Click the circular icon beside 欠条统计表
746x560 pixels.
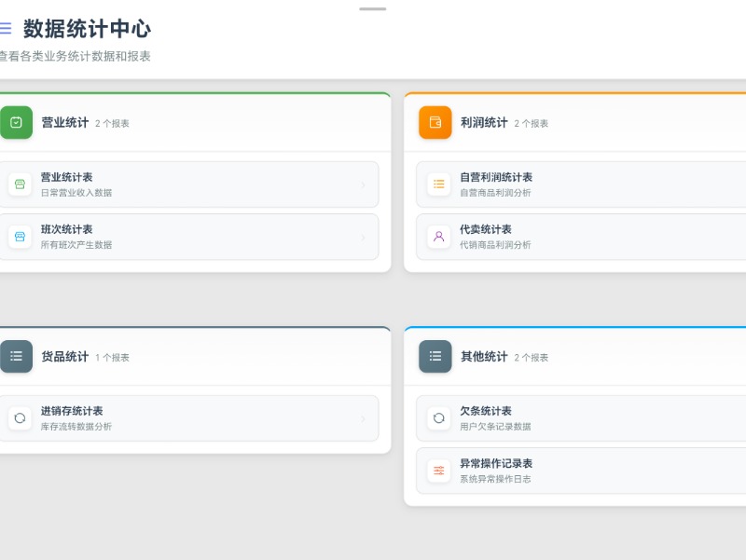coord(438,417)
